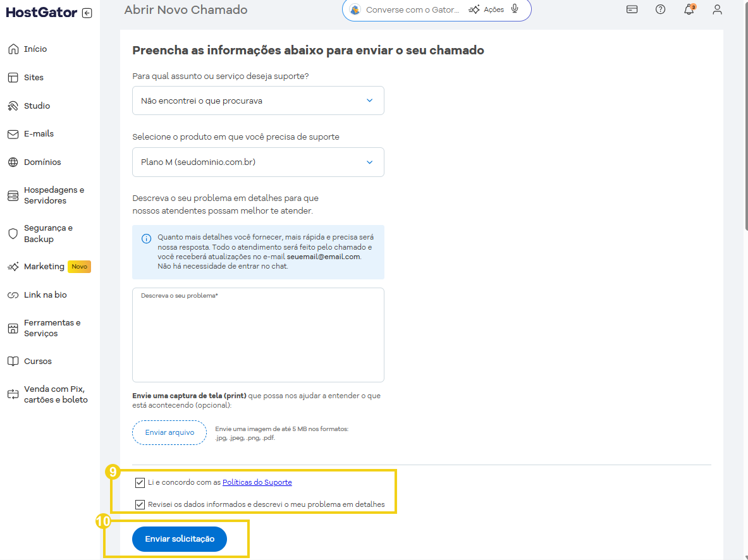Image resolution: width=748 pixels, height=560 pixels.
Task: Open Hospedagens e Servidores menu item
Action: point(54,195)
